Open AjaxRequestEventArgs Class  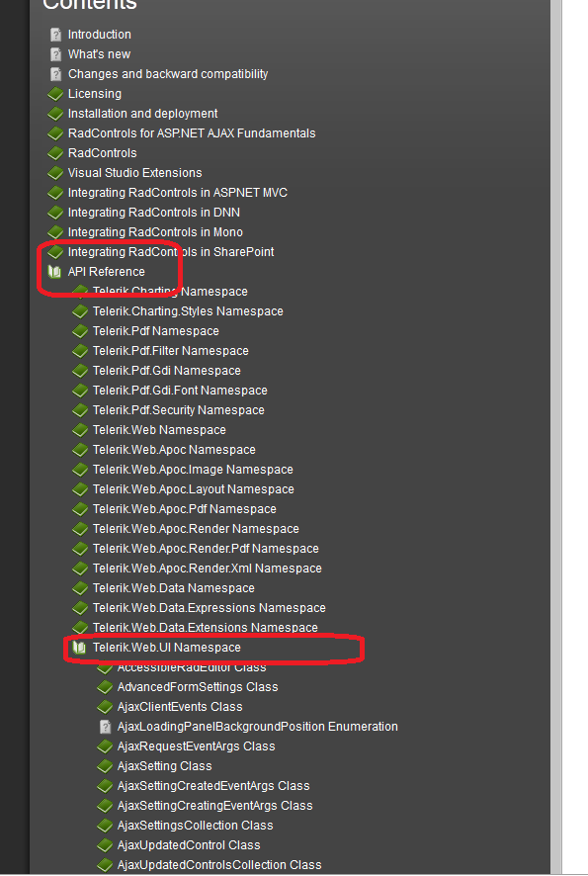196,746
